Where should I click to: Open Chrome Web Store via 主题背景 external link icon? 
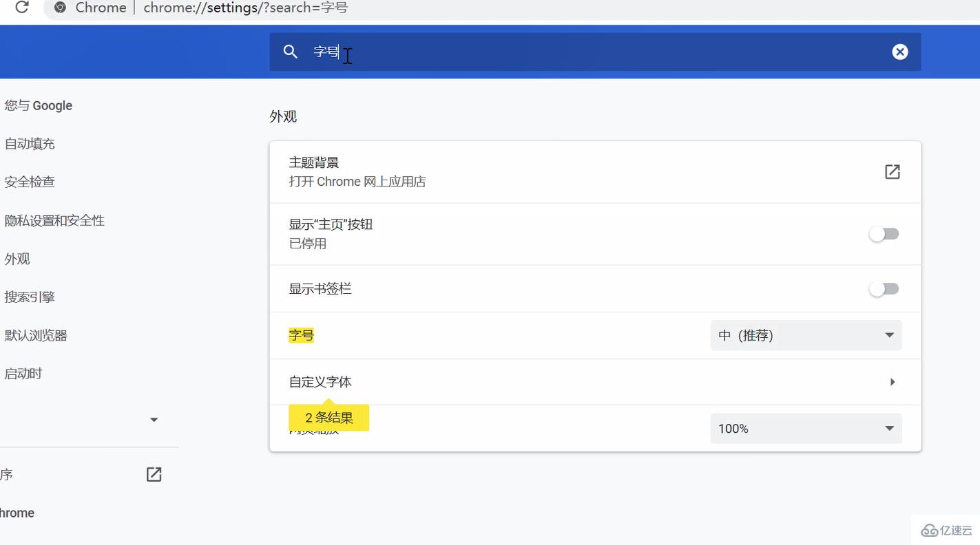pyautogui.click(x=892, y=172)
